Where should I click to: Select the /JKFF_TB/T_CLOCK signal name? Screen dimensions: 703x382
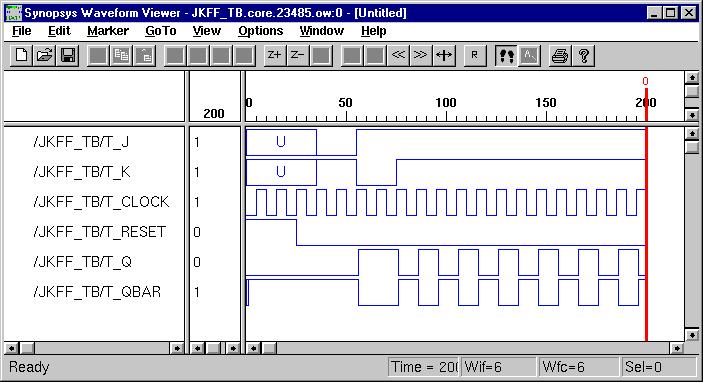(101, 202)
